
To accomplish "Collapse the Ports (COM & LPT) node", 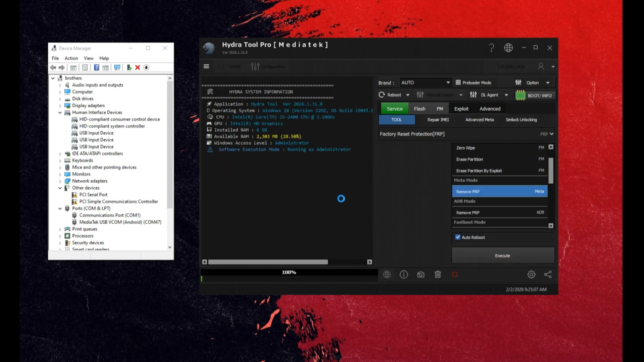I will pos(60,208).
